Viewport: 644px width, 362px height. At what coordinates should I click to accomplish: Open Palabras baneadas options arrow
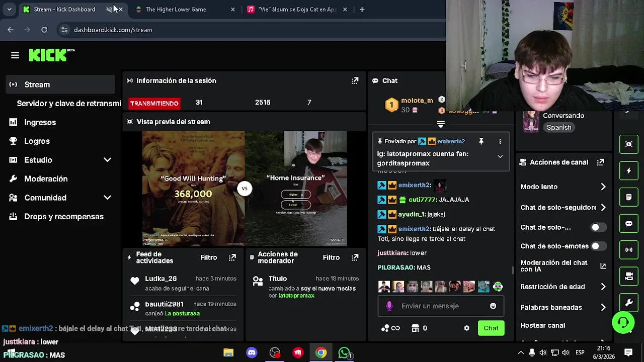[603, 307]
